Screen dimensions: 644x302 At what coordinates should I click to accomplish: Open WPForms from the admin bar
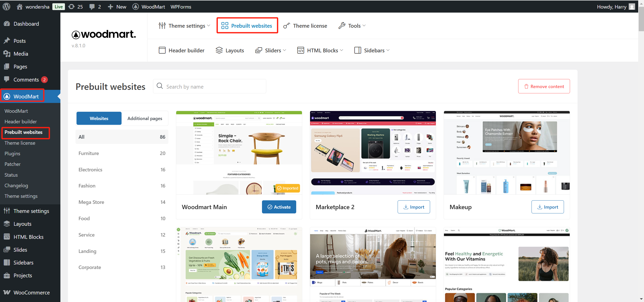(x=181, y=6)
